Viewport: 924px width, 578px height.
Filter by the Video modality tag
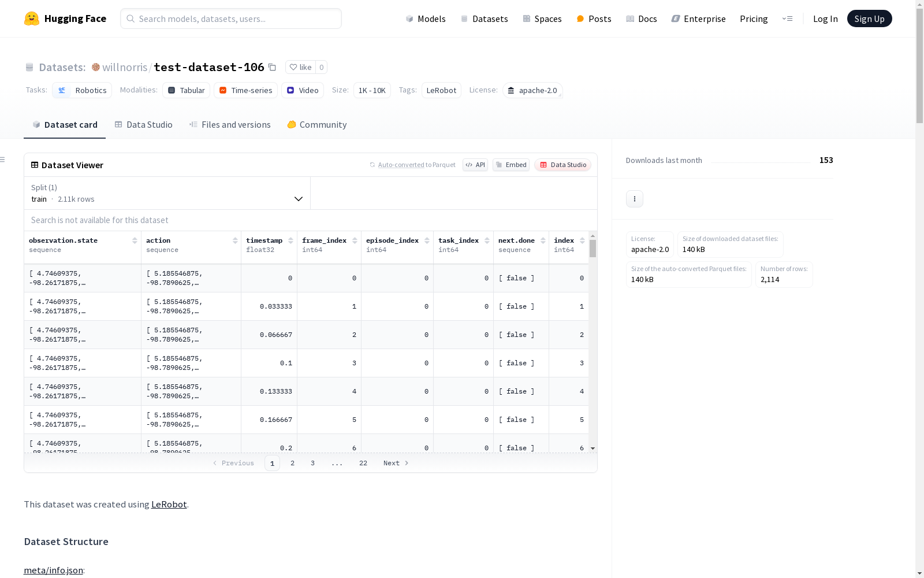tap(303, 90)
